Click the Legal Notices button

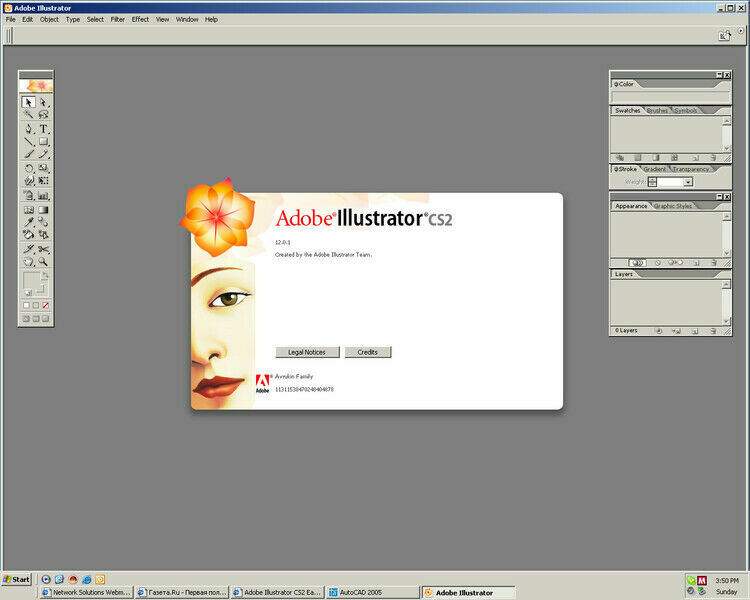[307, 352]
